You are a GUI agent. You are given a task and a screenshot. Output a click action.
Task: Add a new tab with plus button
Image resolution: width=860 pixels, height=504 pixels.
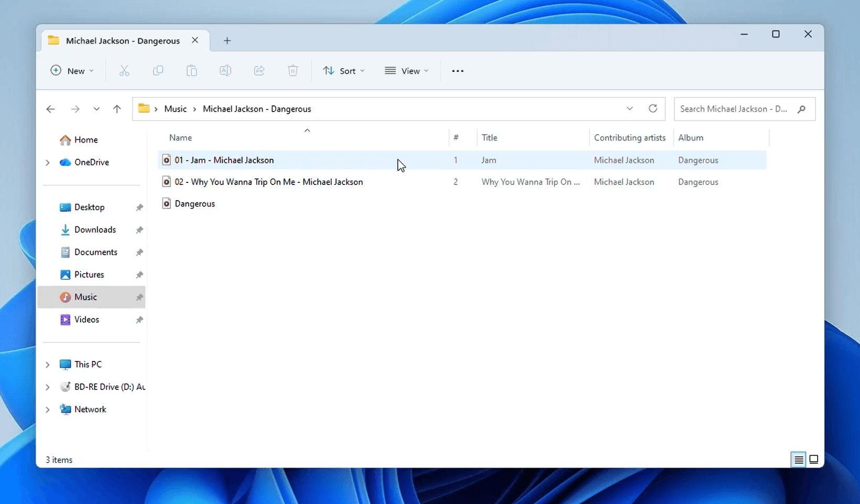click(227, 41)
